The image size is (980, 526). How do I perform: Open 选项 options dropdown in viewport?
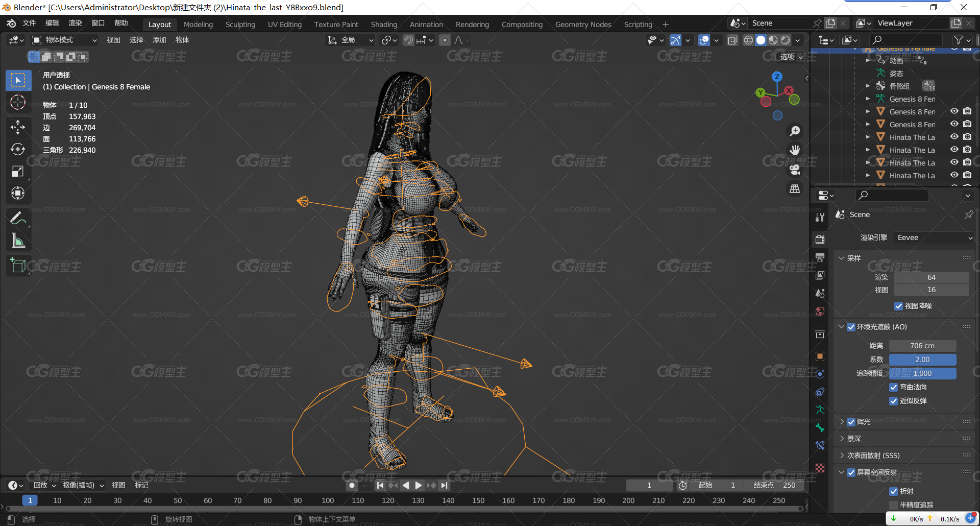tap(792, 57)
